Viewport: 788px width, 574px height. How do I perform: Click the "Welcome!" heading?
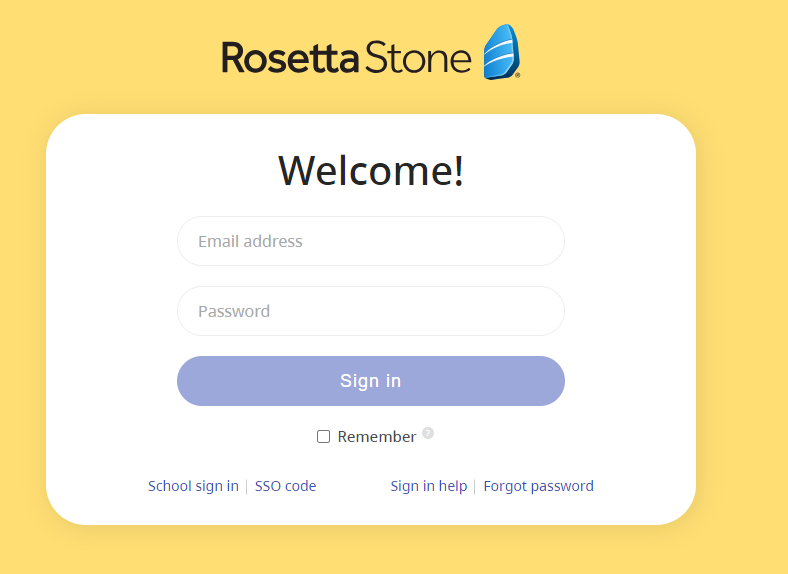(x=371, y=170)
